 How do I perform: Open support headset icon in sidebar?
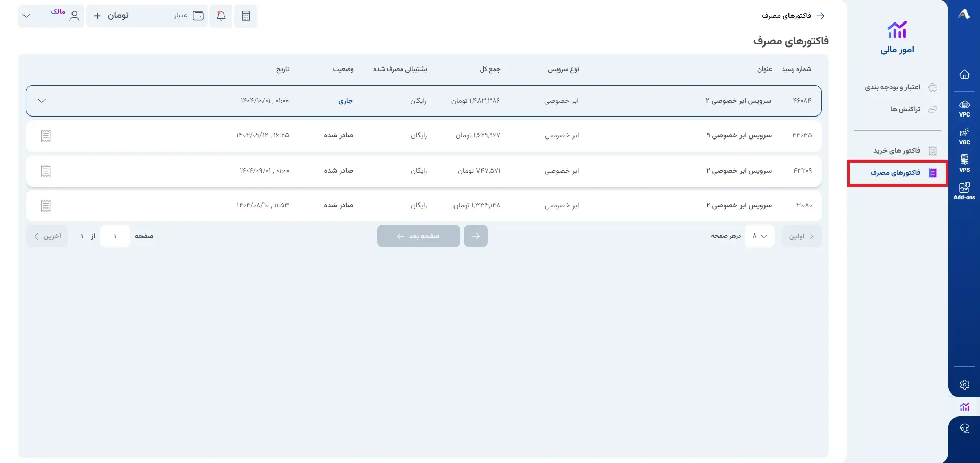(964, 429)
